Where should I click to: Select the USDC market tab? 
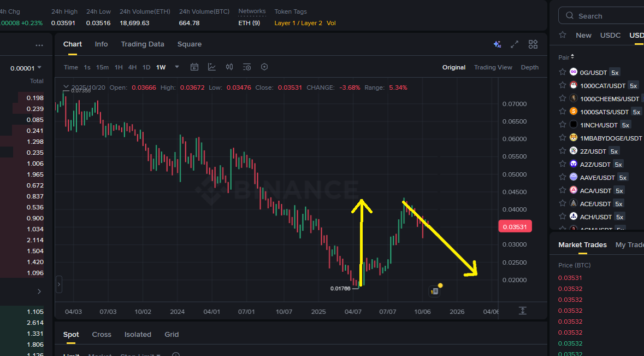(x=610, y=36)
